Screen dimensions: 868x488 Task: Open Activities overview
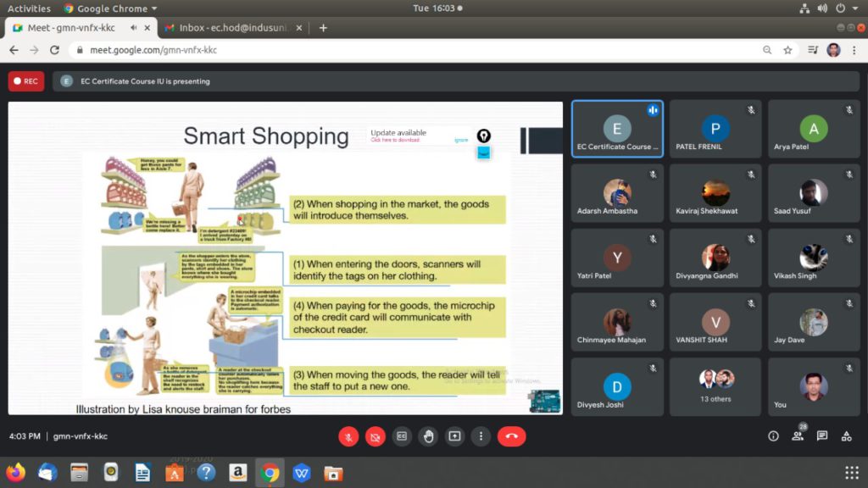tap(29, 8)
